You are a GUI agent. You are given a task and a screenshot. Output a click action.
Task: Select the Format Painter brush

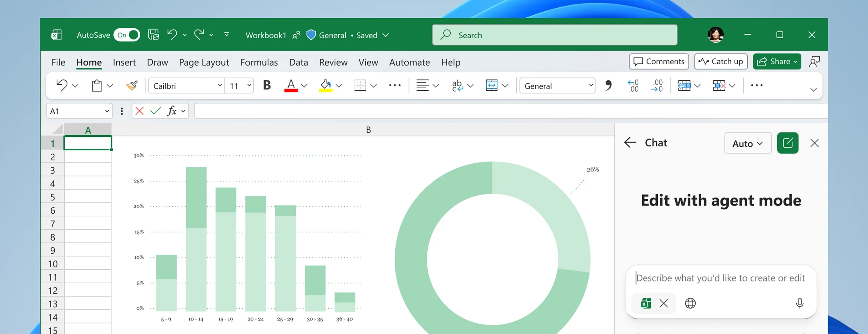(x=132, y=86)
